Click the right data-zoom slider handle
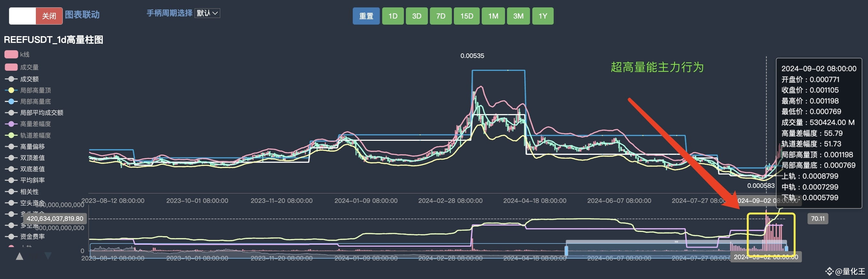Image resolution: width=868 pixels, height=279 pixels. (x=786, y=249)
